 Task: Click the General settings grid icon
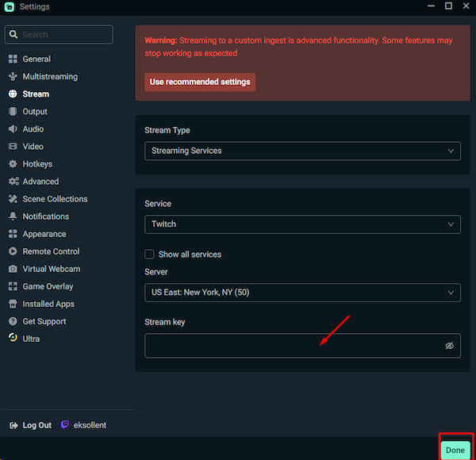point(13,59)
